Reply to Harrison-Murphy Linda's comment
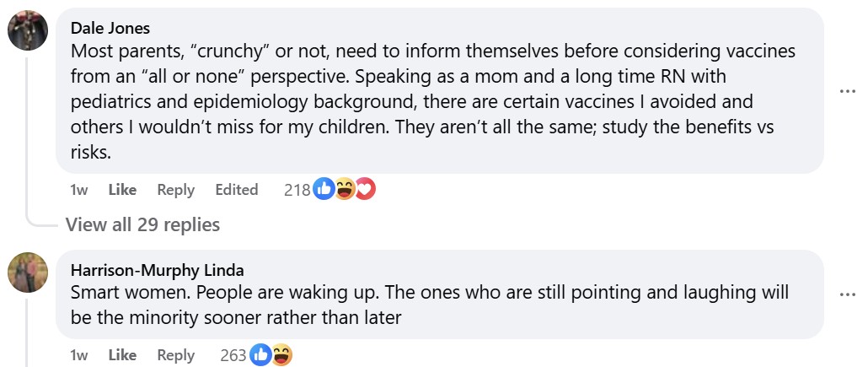The height and width of the screenshot is (367, 868). [x=175, y=355]
